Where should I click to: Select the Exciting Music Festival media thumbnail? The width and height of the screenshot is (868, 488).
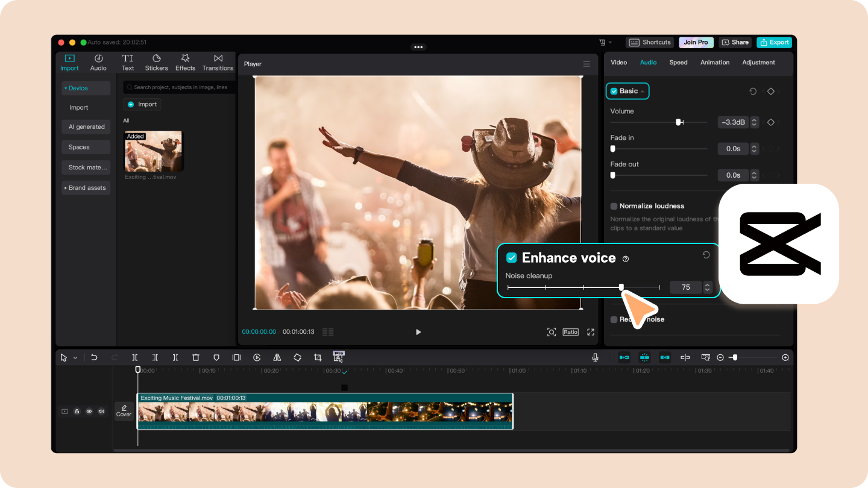coord(153,151)
